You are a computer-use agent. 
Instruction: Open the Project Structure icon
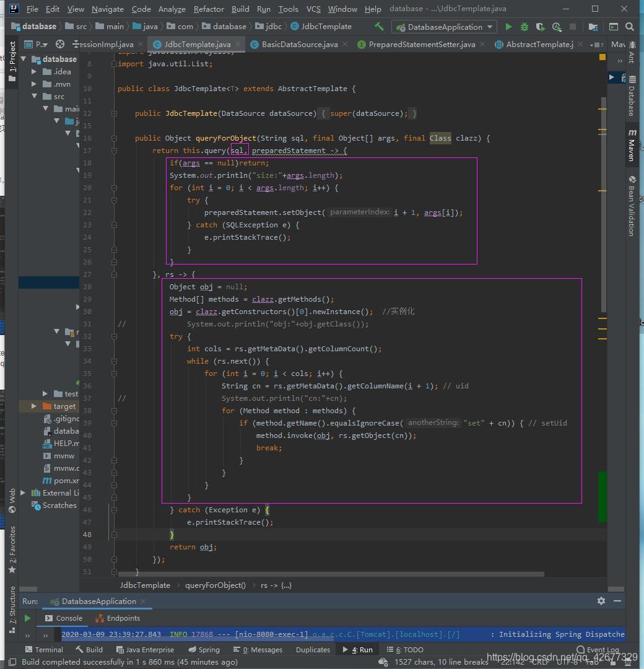[593, 27]
